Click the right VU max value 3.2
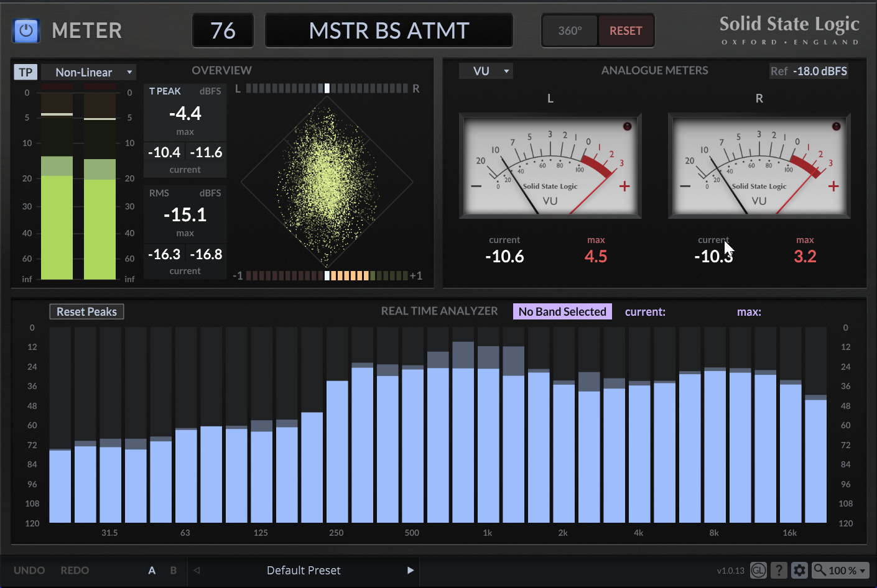 click(x=805, y=256)
